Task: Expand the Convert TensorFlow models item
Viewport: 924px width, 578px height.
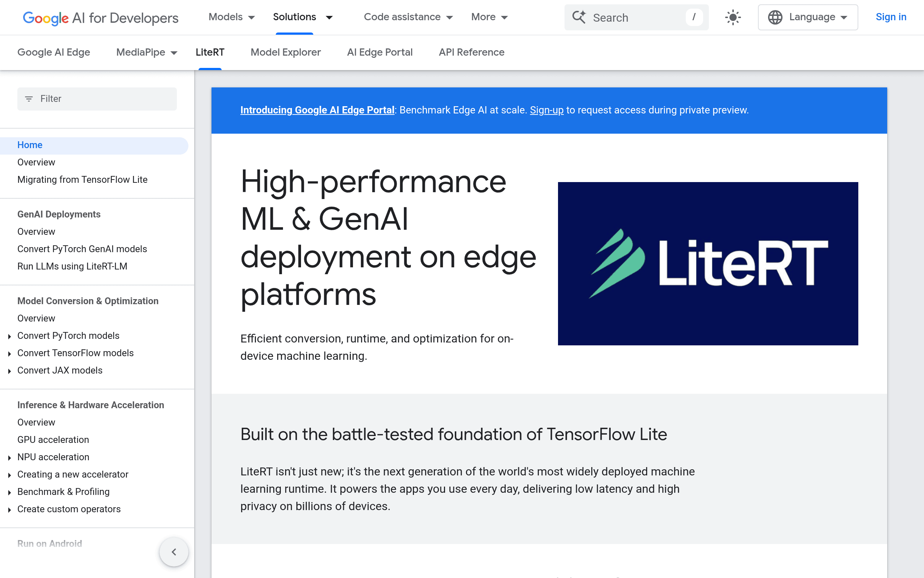Action: tap(9, 354)
